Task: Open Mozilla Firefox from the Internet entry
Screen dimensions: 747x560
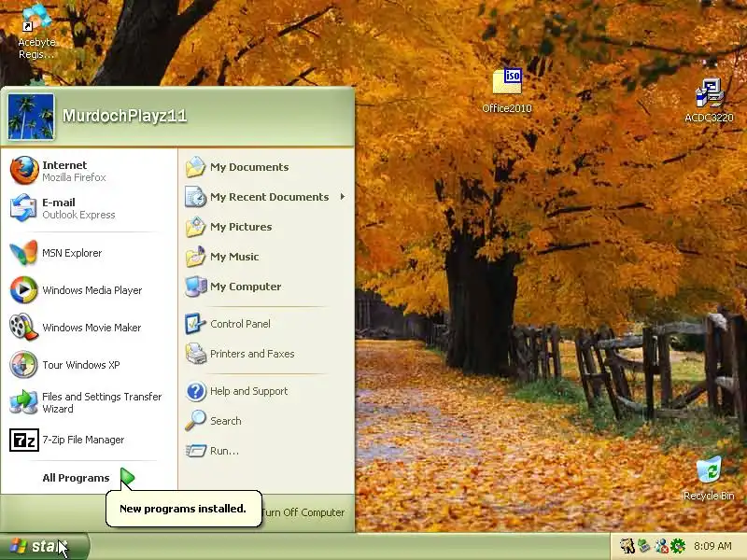Action: (24, 171)
